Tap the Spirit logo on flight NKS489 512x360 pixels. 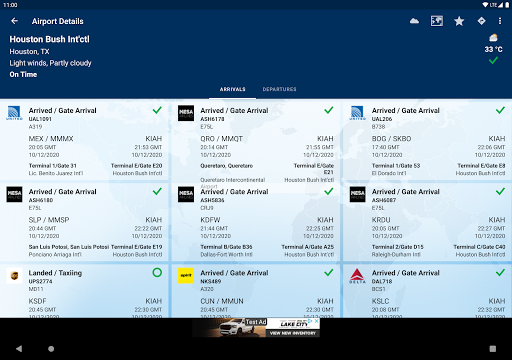coord(186,276)
